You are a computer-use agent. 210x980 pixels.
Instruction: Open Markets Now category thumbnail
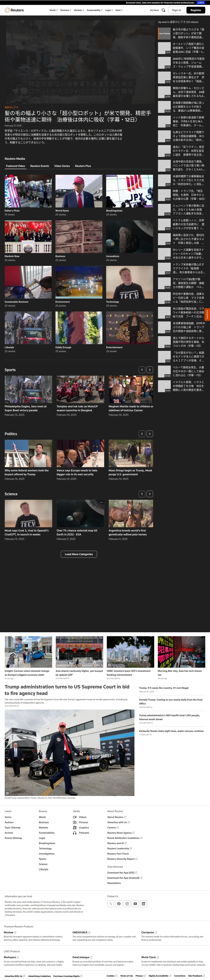tap(28, 237)
